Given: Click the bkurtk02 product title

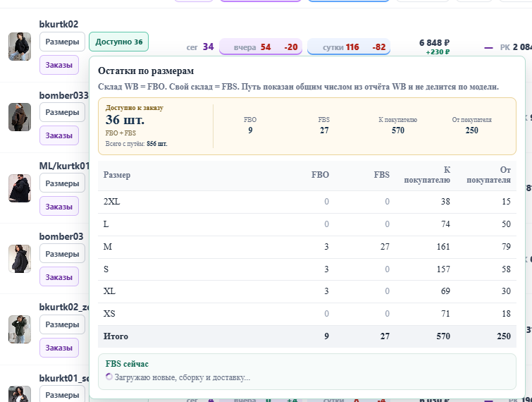Looking at the screenshot, I should pos(58,25).
